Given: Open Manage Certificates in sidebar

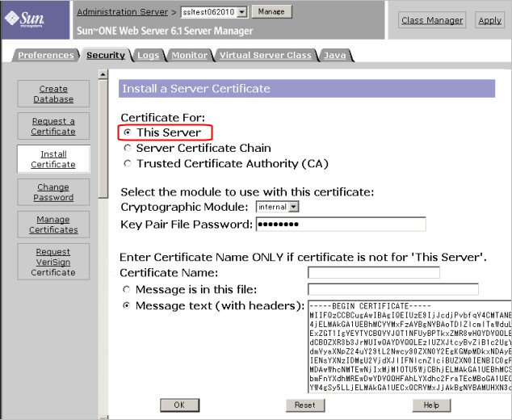Looking at the screenshot, I should [x=53, y=225].
